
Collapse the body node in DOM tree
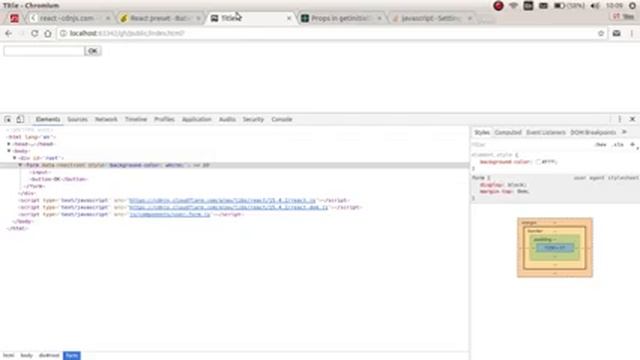9,151
